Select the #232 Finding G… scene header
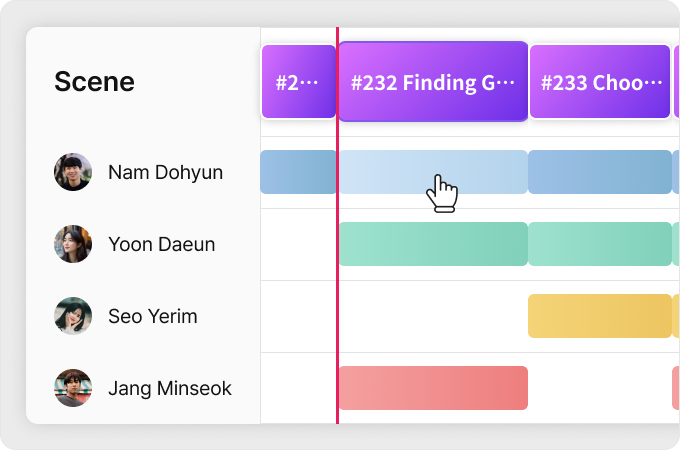 click(x=433, y=82)
